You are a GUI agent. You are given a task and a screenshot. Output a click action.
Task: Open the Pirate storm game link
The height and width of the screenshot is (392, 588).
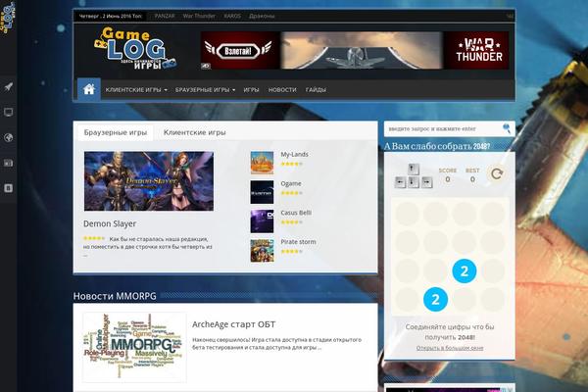point(298,242)
